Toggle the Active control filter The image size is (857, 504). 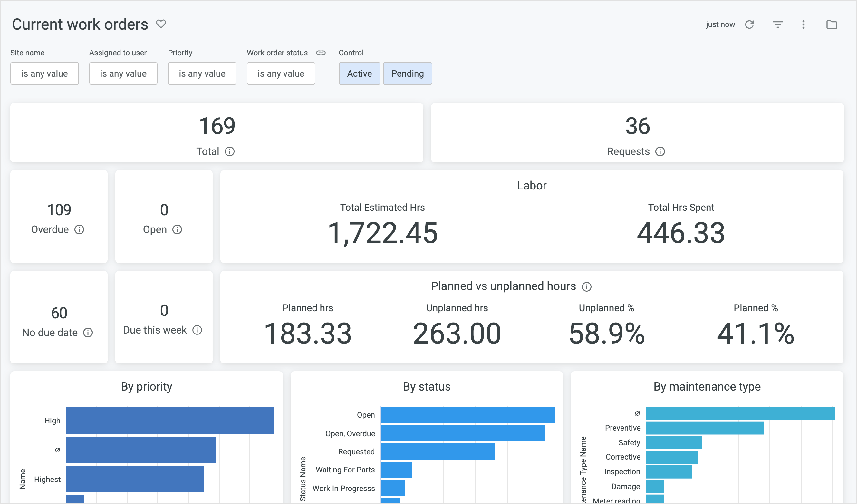click(x=359, y=73)
